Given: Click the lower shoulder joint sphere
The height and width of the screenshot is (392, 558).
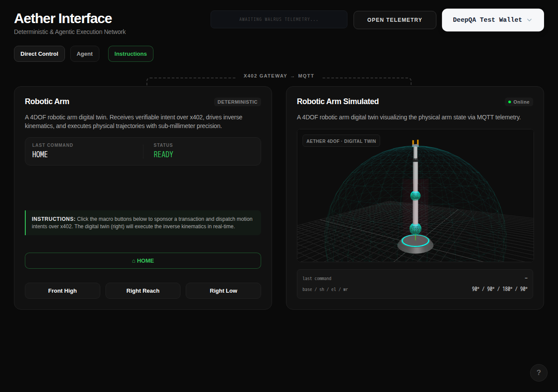Looking at the screenshot, I should click(x=415, y=228).
